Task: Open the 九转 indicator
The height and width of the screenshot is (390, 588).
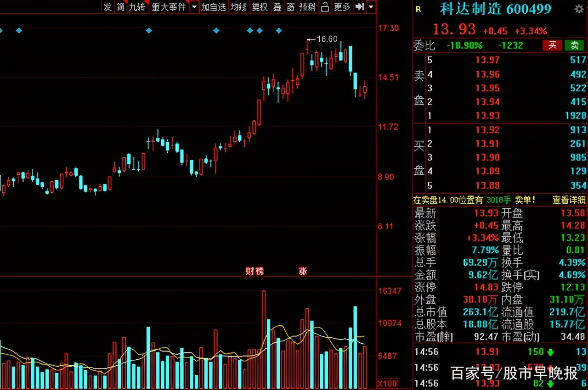Action: pos(137,7)
